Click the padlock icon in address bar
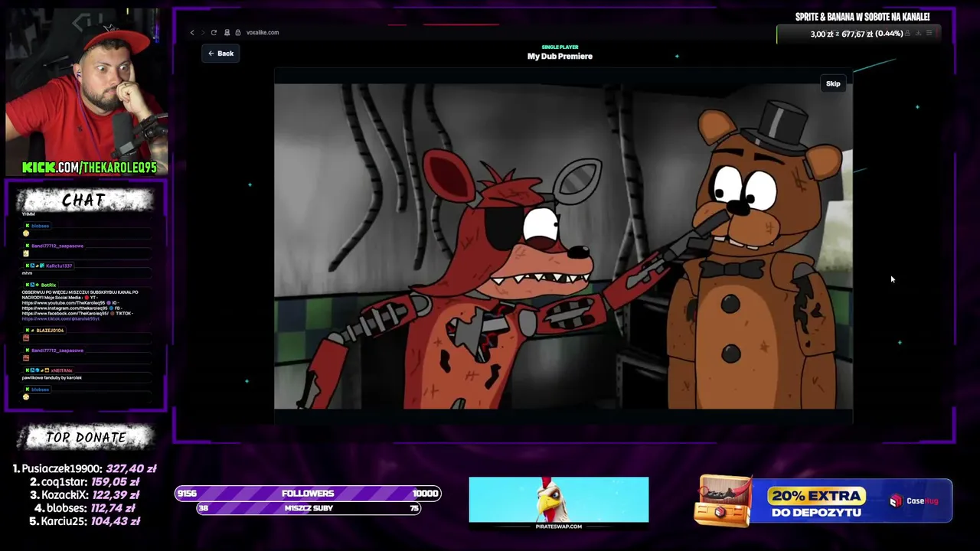 (238, 32)
